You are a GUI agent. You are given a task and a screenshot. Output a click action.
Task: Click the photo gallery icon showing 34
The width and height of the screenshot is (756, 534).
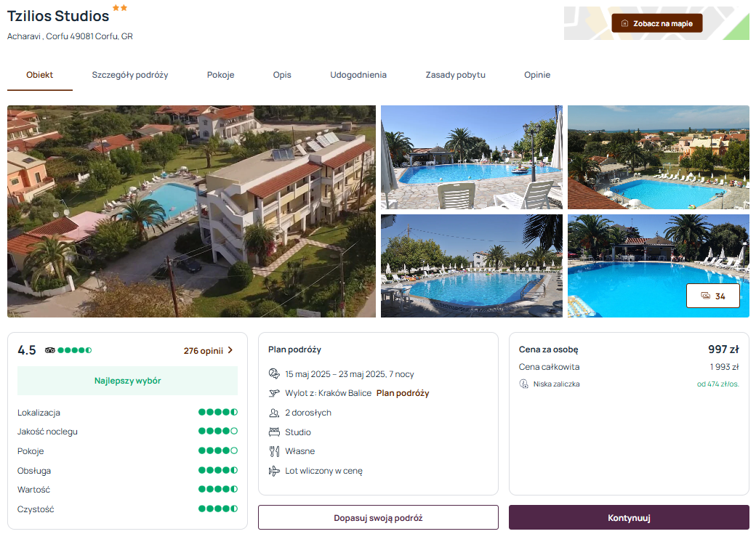tap(705, 296)
